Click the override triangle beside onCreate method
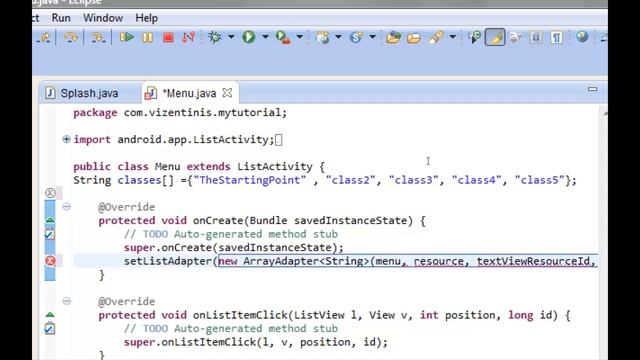The image size is (640, 360). pos(50,220)
